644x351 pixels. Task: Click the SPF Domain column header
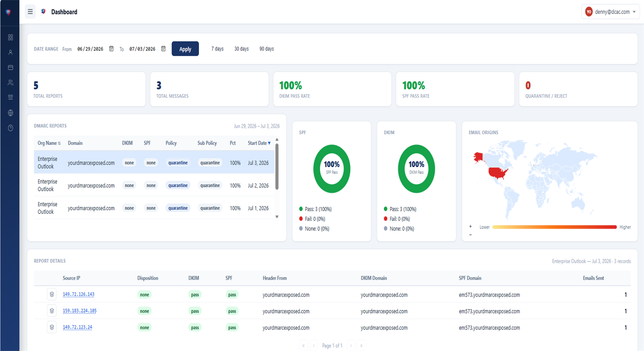coord(470,278)
